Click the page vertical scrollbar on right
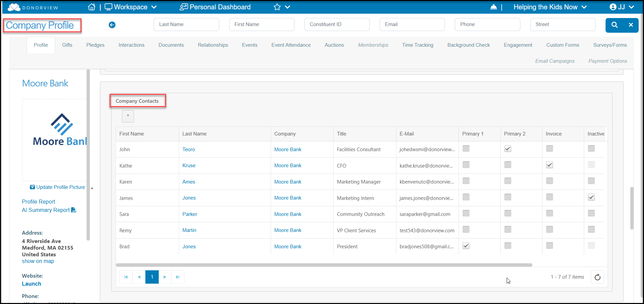Viewport: 644px width, 304px height. [632, 208]
